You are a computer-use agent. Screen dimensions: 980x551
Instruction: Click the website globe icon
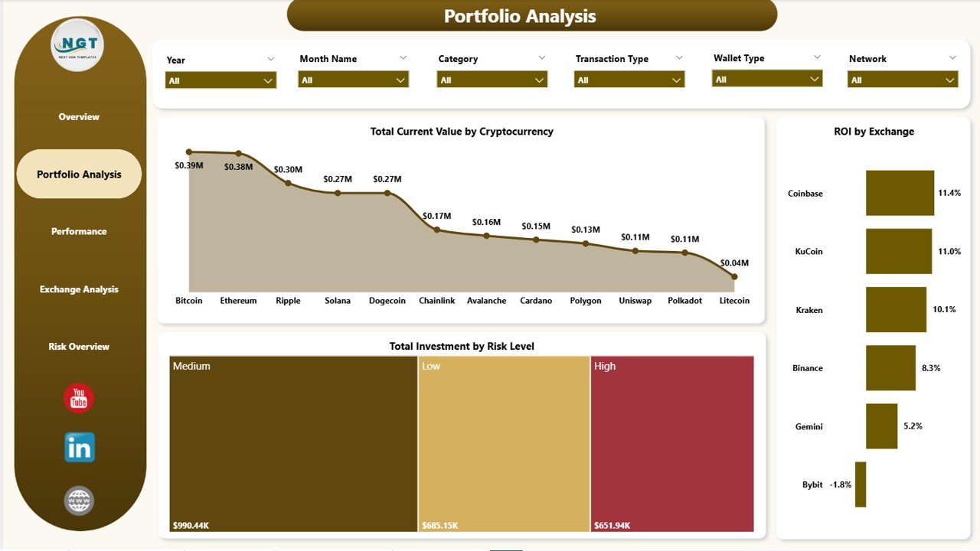click(x=77, y=500)
